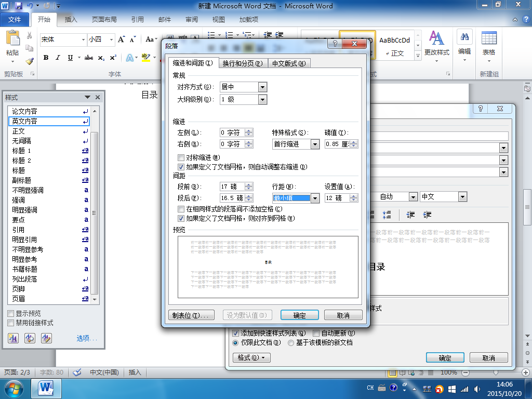This screenshot has height=399, width=532.
Task: Select the Format Painter brush icon
Action: [30, 61]
